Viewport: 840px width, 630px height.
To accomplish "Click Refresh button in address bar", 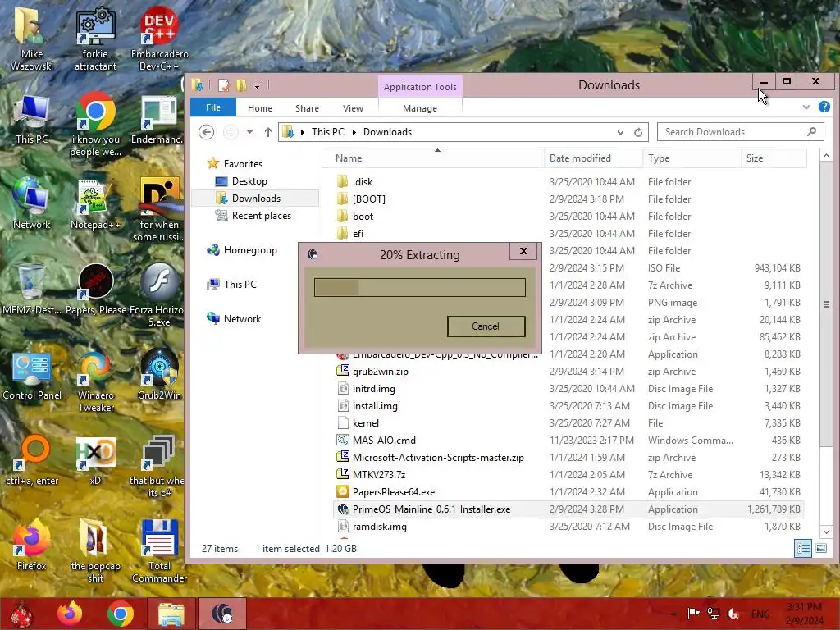I will point(638,132).
